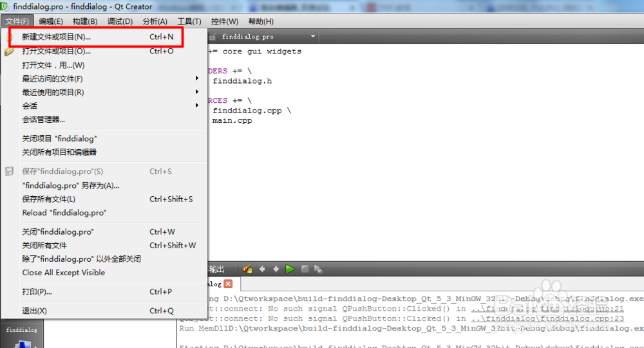Click 'core gui widgets' text in editor
The image size is (644, 348).
coord(262,51)
